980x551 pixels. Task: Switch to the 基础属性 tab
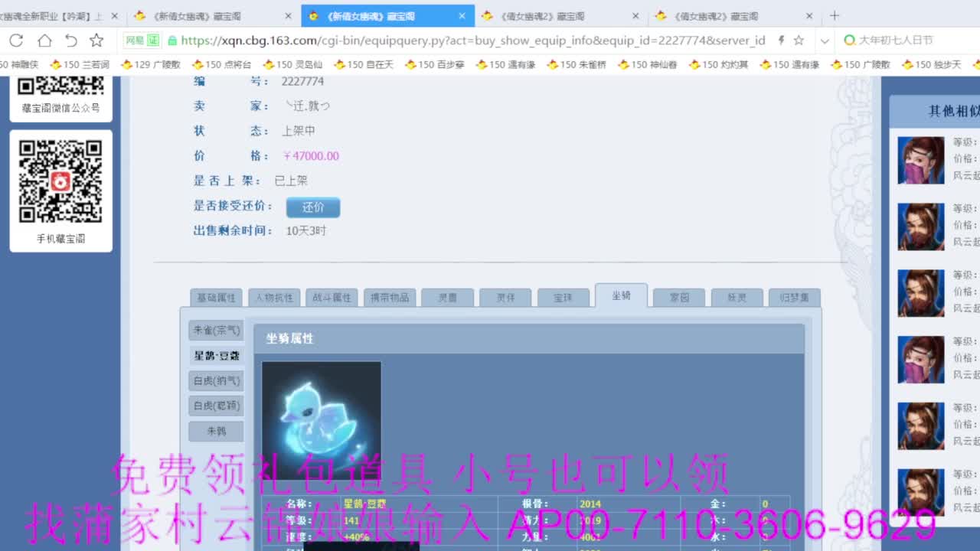coord(215,296)
